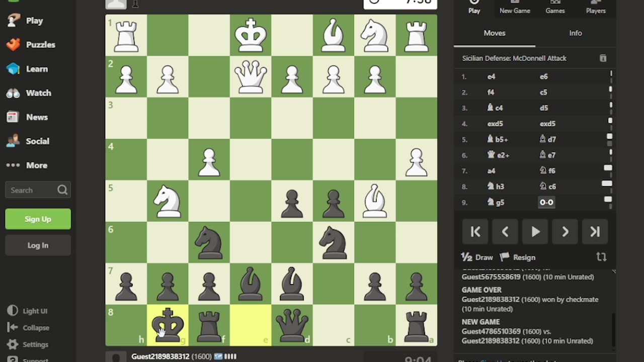Click the white queen on e2
Image resolution: width=644 pixels, height=362 pixels.
click(x=251, y=76)
